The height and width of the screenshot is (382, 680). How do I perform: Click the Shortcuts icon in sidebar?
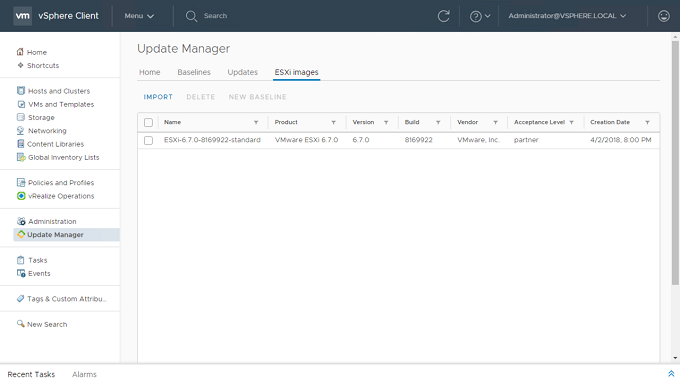[20, 65]
